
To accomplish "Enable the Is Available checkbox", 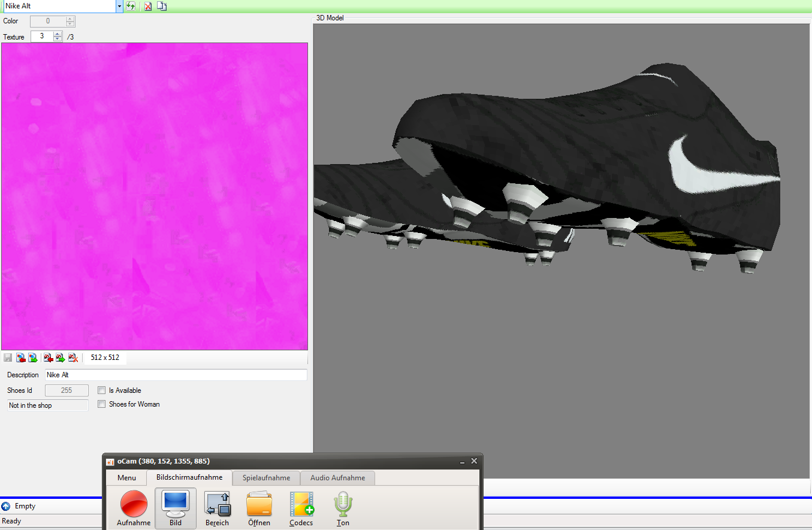I will 101,390.
